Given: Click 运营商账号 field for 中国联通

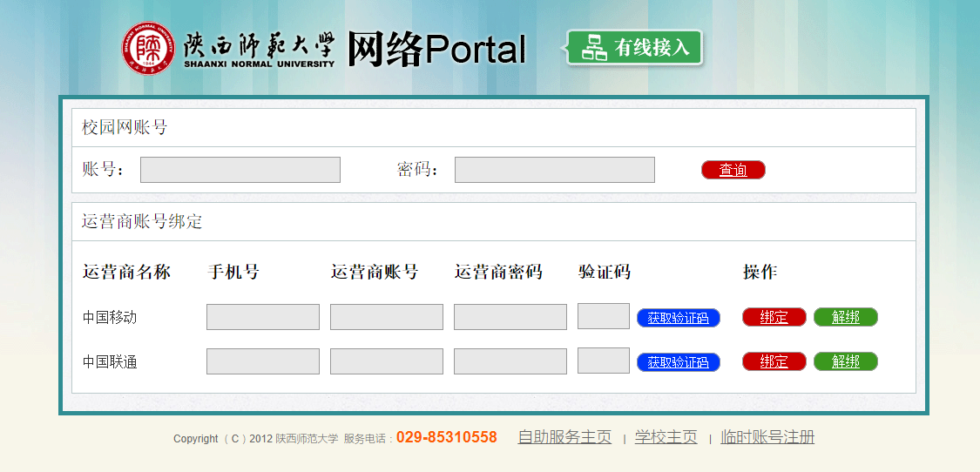Looking at the screenshot, I should tap(386, 361).
